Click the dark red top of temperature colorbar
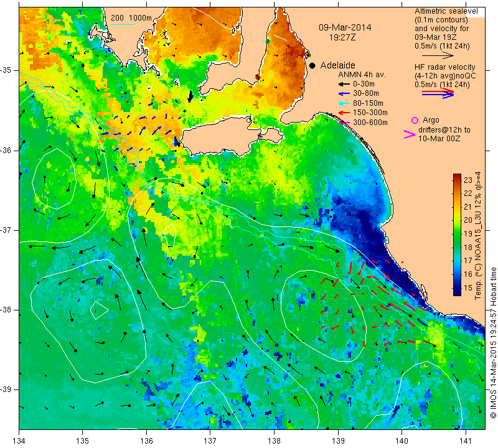498x448 pixels. (457, 177)
